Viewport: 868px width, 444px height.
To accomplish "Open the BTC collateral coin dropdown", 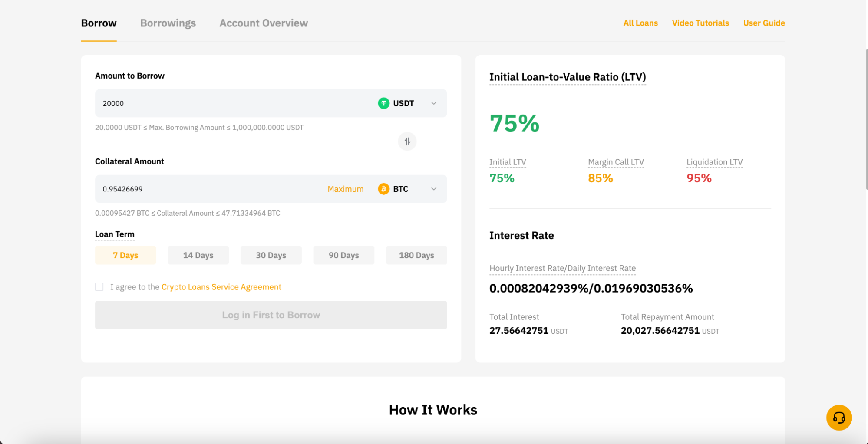I will [x=433, y=189].
